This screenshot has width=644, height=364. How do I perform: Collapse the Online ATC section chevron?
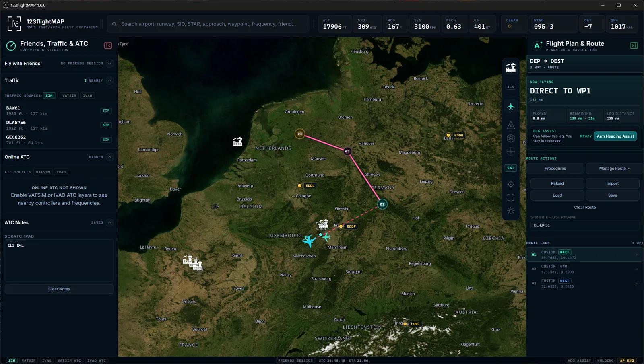coord(109,157)
